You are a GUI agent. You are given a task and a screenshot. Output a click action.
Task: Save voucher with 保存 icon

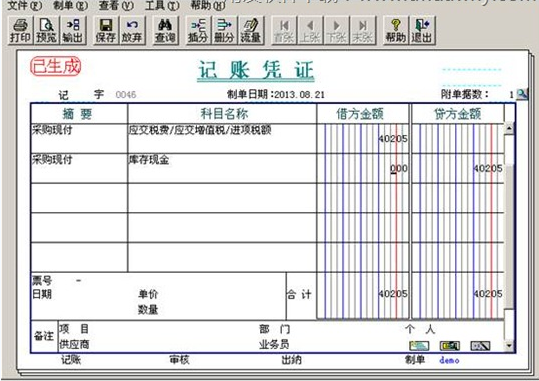(106, 31)
